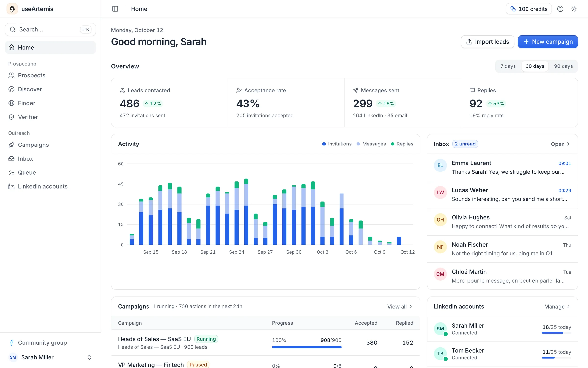Go to Prospects in the sidebar
The width and height of the screenshot is (588, 368).
(x=50, y=75)
